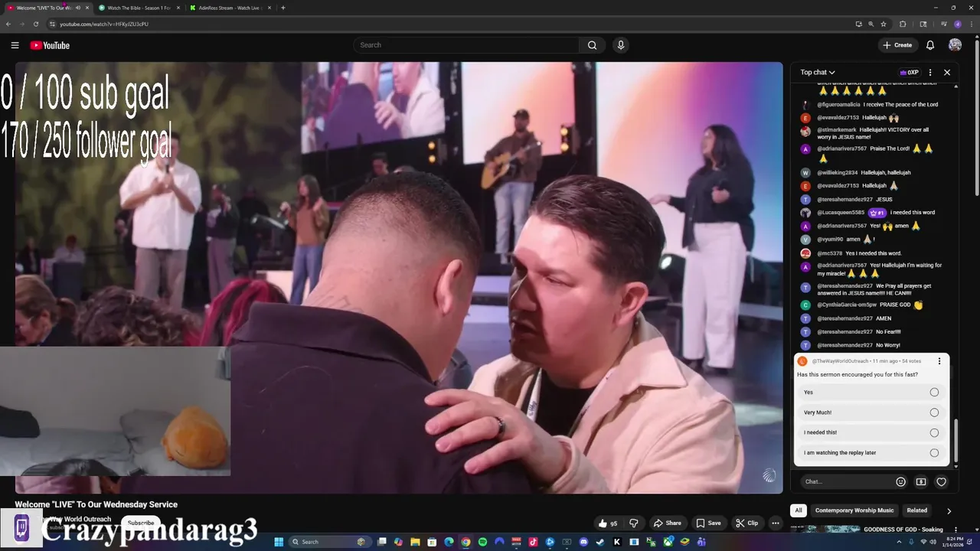Open Windows Start menu
Screen dimensions: 980x551
click(279, 542)
